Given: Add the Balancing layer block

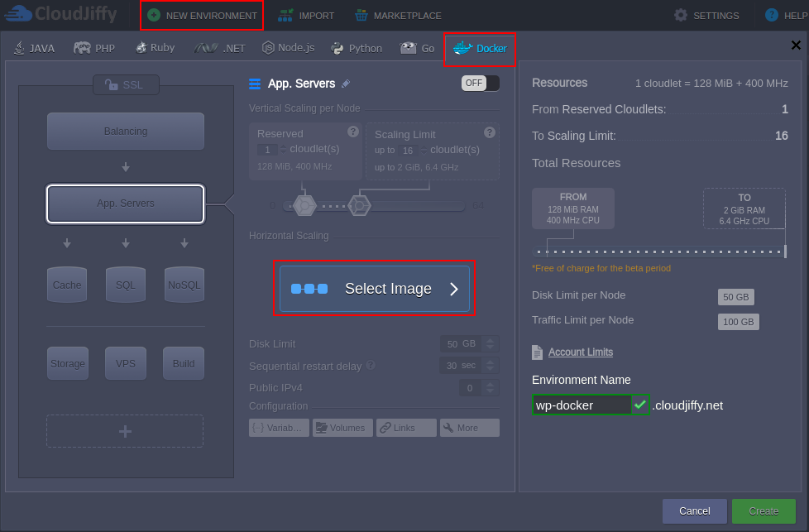Looking at the screenshot, I should pos(126,131).
